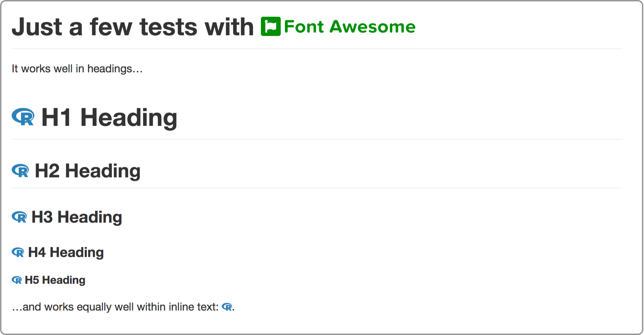Click the divider line below H1 Heading

(317, 139)
